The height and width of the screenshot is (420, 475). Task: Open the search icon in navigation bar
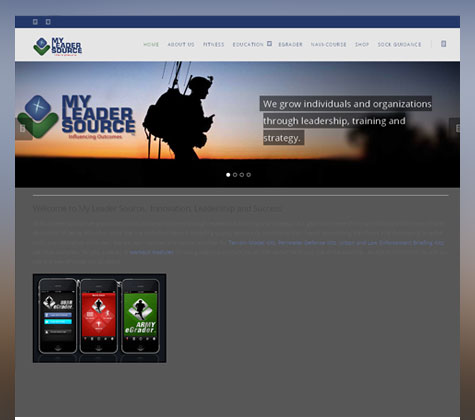[443, 44]
